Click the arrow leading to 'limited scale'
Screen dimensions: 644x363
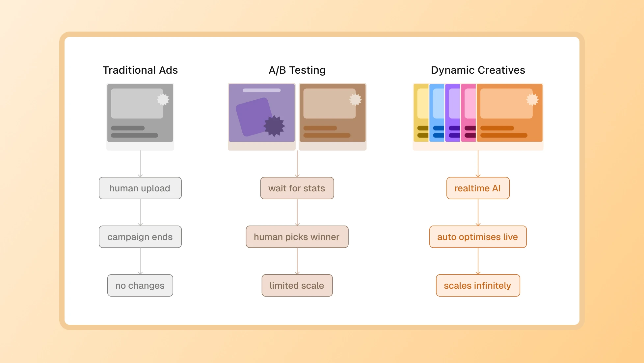tap(297, 261)
